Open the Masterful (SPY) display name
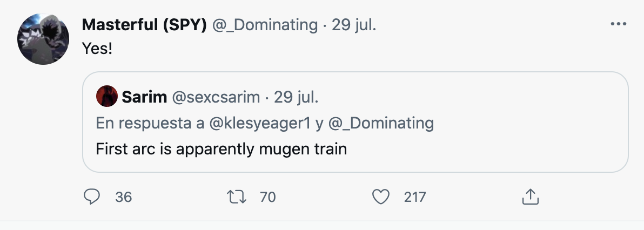This screenshot has height=230, width=644. tap(144, 24)
